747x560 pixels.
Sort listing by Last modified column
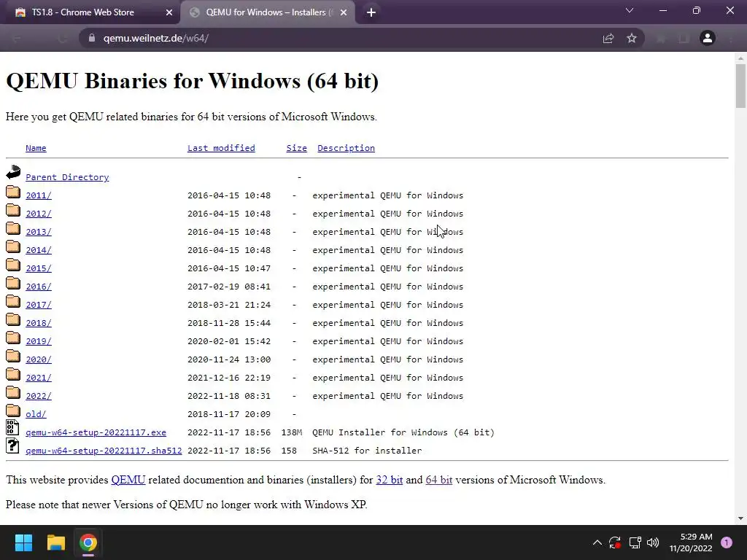click(x=221, y=148)
